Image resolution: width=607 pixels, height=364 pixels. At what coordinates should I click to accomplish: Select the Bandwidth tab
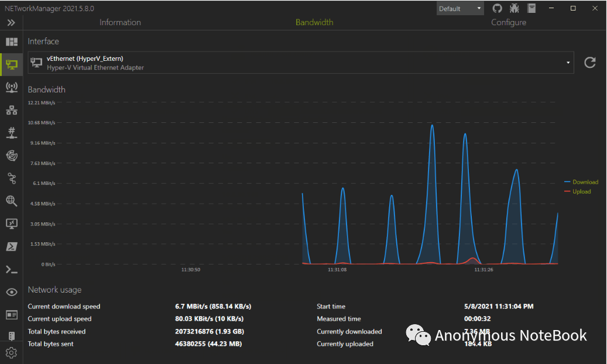(x=314, y=22)
